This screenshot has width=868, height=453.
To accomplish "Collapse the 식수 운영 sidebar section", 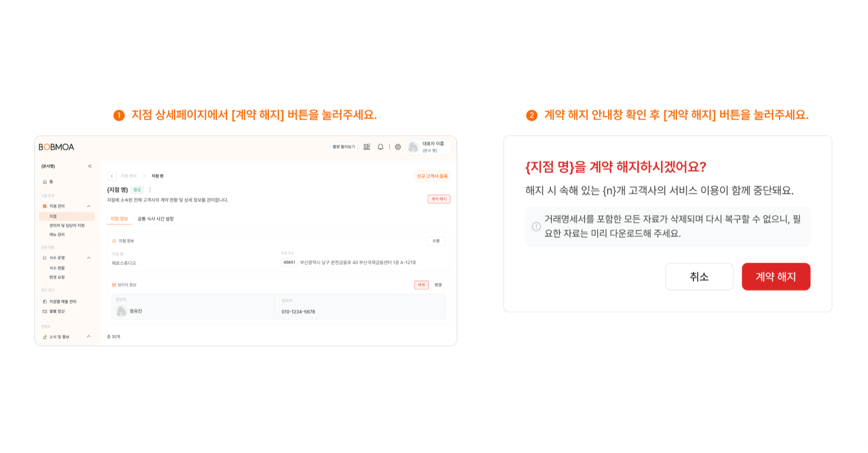I will (89, 258).
